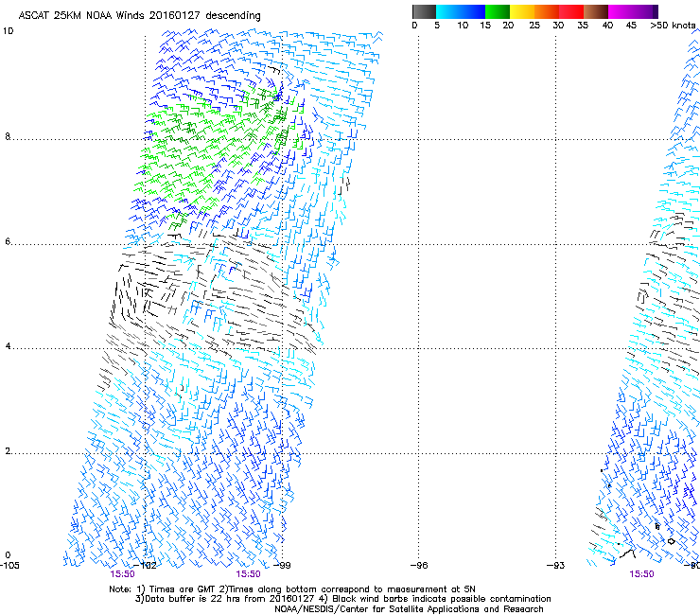Click the brown 35–40 knots color segment
700x615 pixels.
tap(596, 11)
